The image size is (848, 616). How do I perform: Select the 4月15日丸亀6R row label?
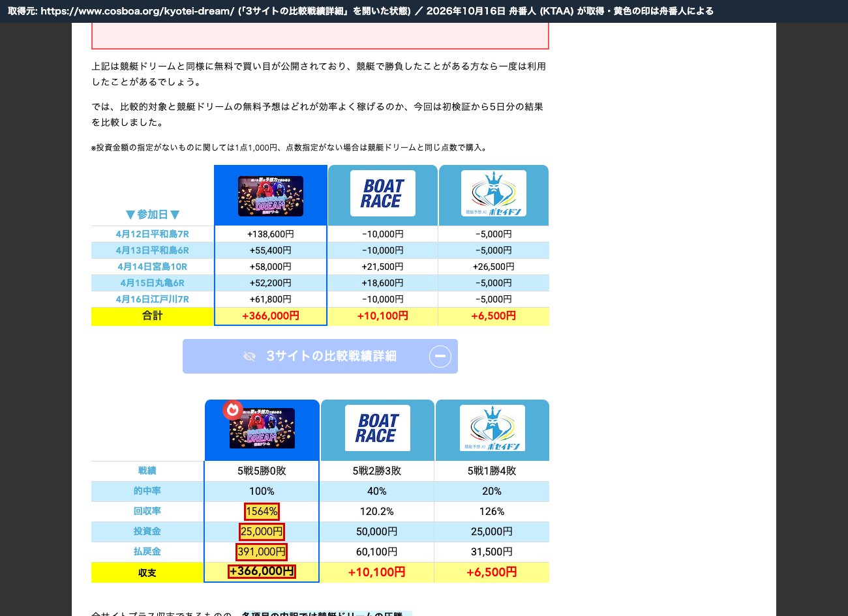click(153, 283)
